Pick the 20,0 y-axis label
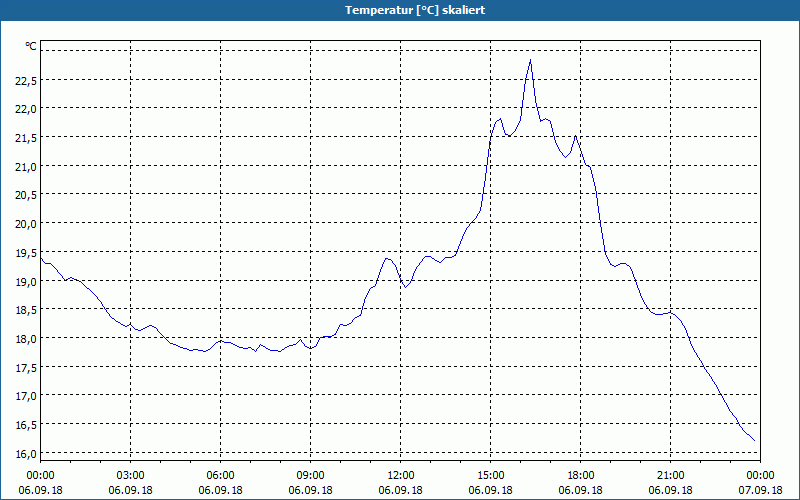The height and width of the screenshot is (500, 800). click(x=26, y=223)
